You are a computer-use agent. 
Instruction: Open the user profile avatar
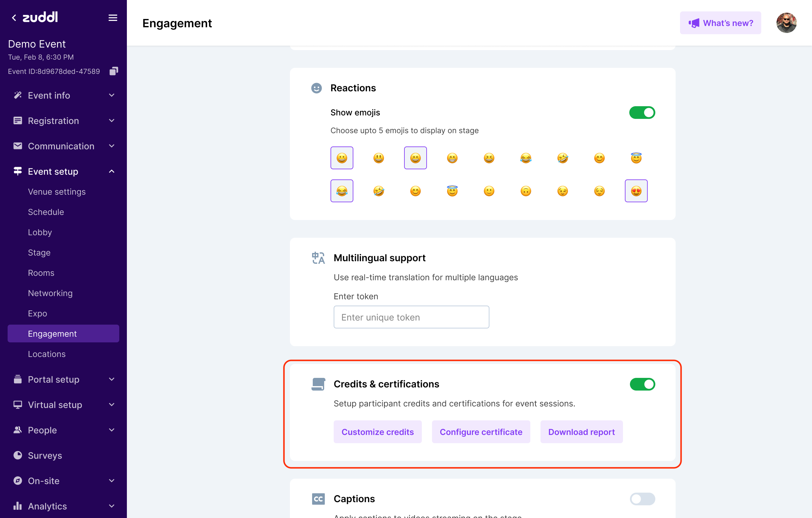coord(786,23)
